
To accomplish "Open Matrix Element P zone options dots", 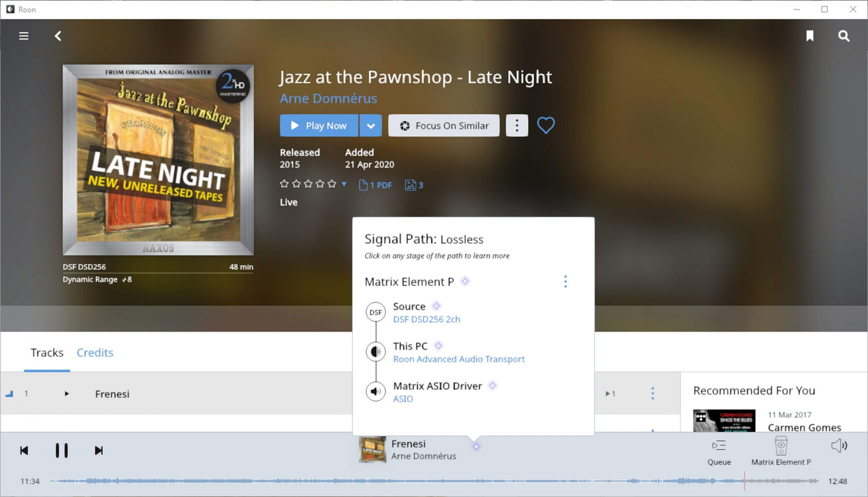I will [565, 281].
